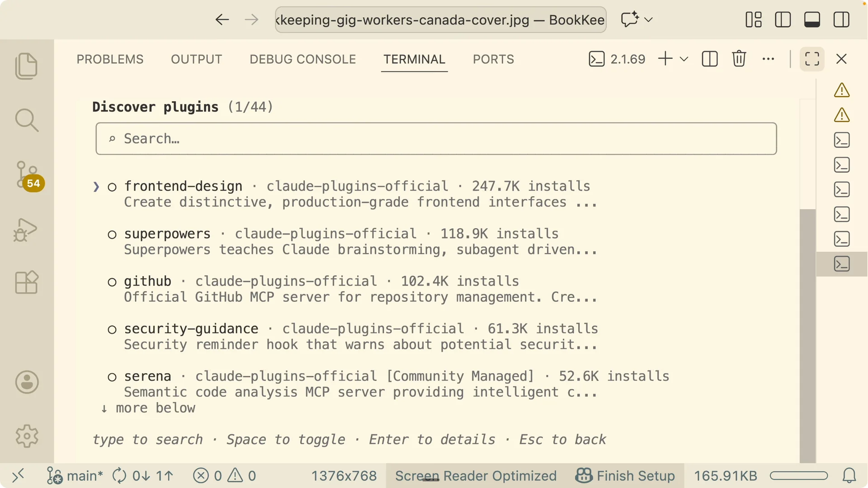868x488 pixels.
Task: Open the Search view in activity bar
Action: pos(26,120)
